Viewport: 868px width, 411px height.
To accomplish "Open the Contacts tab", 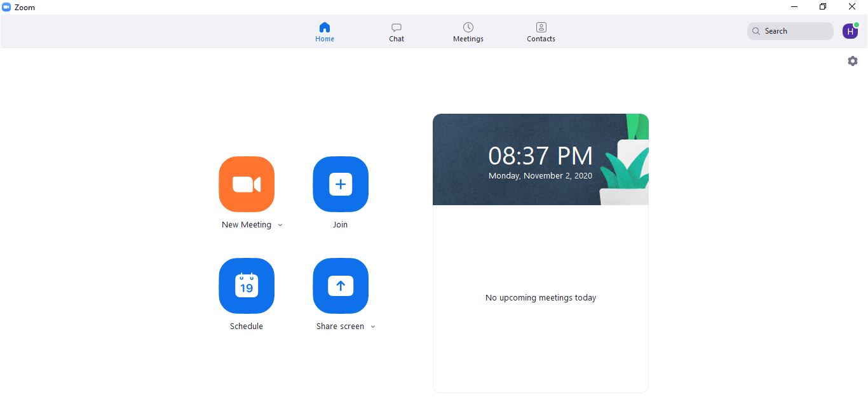I will coord(541,32).
